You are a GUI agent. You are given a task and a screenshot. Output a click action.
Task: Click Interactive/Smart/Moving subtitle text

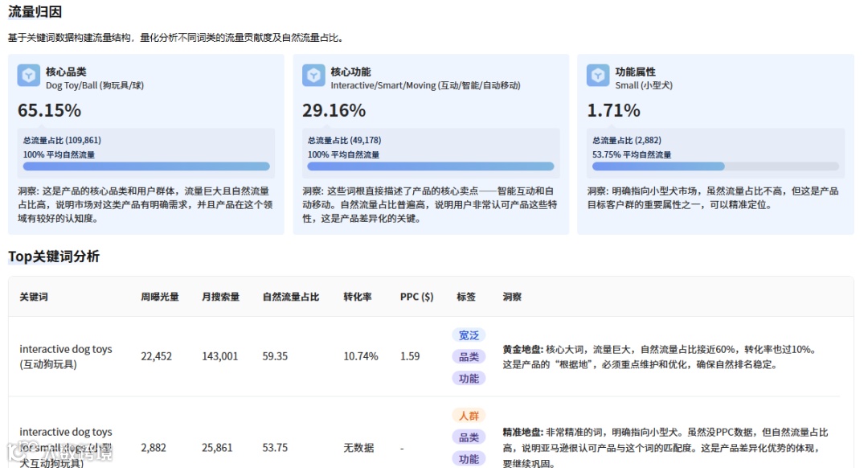click(x=426, y=85)
